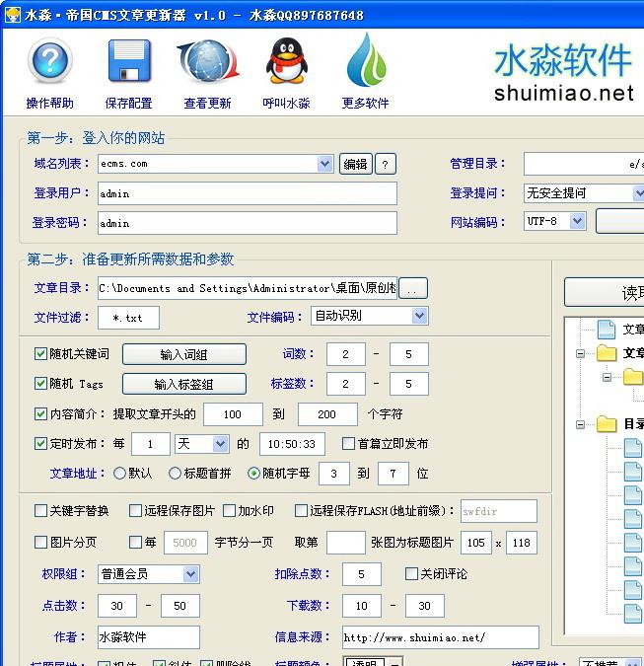
Task: Click the swfdir prefix field
Action: pyautogui.click(x=499, y=511)
